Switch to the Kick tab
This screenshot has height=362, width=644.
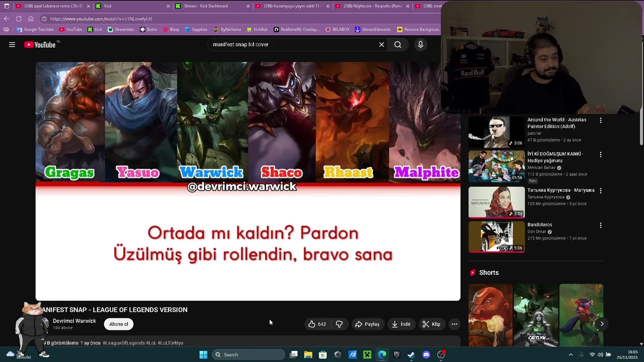coord(133,6)
